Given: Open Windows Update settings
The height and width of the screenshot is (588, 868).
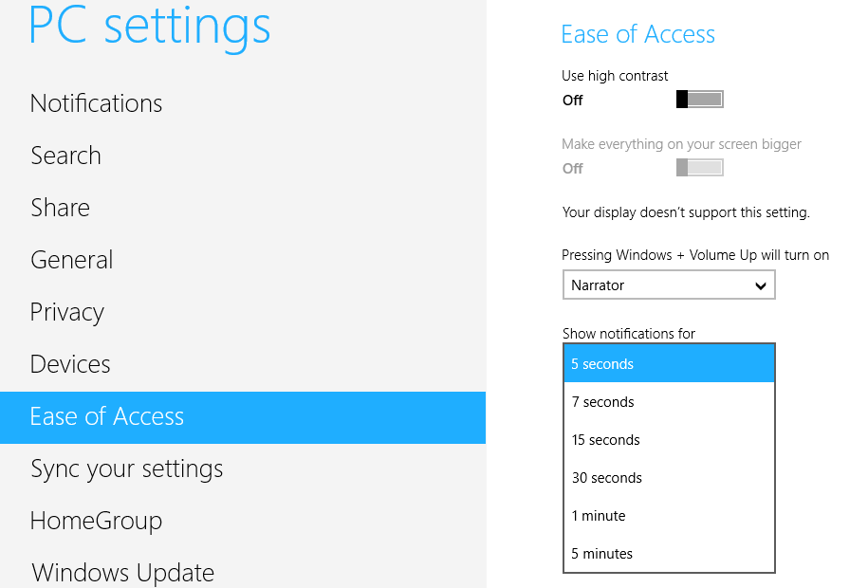Looking at the screenshot, I should [123, 573].
